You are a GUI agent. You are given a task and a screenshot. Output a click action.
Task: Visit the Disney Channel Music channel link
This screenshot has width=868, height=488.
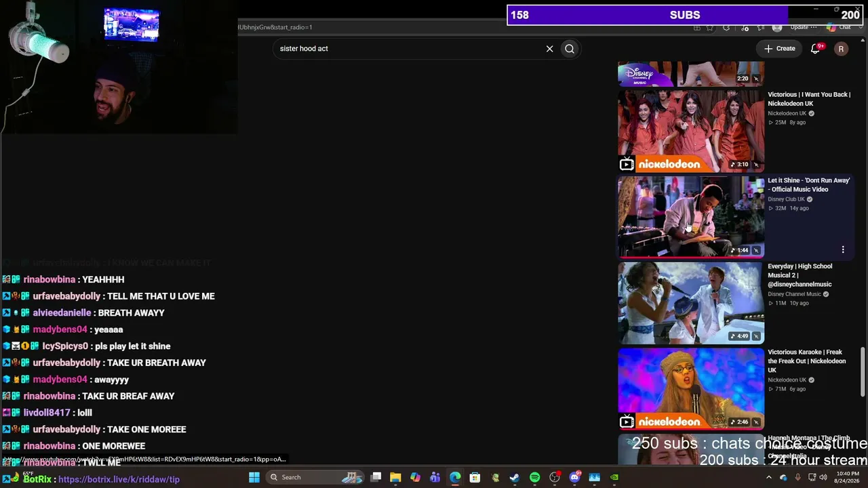point(794,294)
